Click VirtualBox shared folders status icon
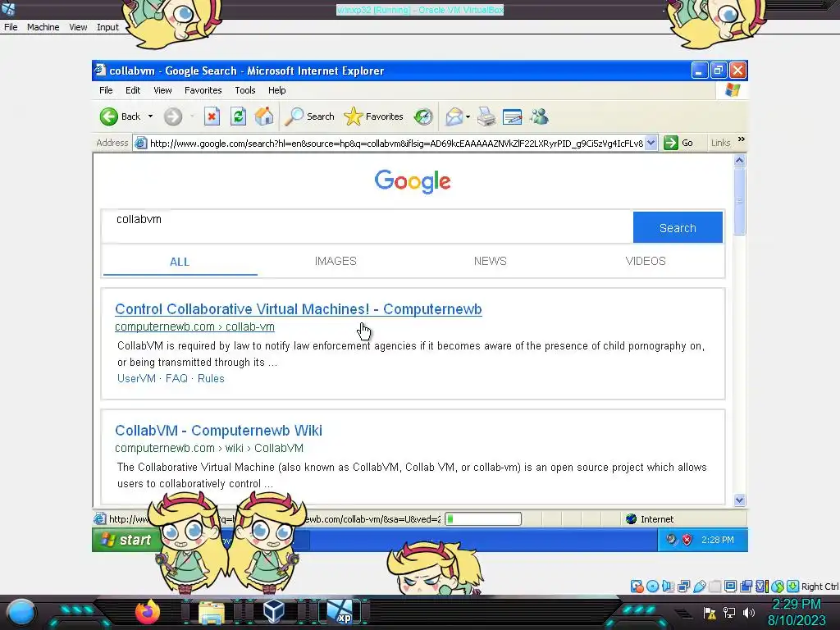Image resolution: width=840 pixels, height=630 pixels. click(x=714, y=586)
